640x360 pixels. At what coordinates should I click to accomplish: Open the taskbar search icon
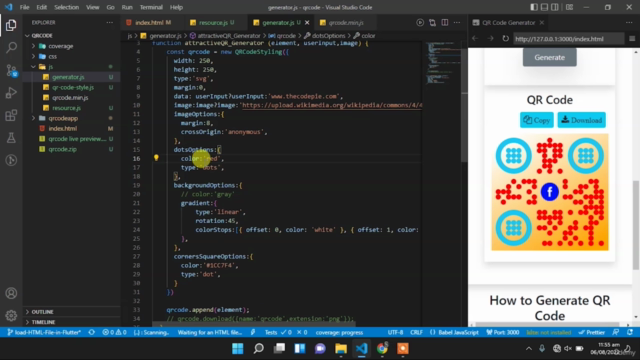[258, 348]
